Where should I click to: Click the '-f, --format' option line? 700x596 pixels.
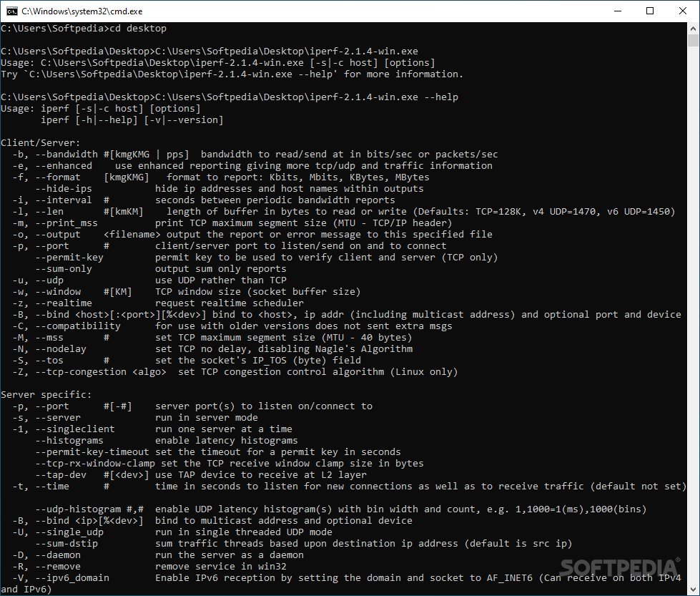pos(221,177)
